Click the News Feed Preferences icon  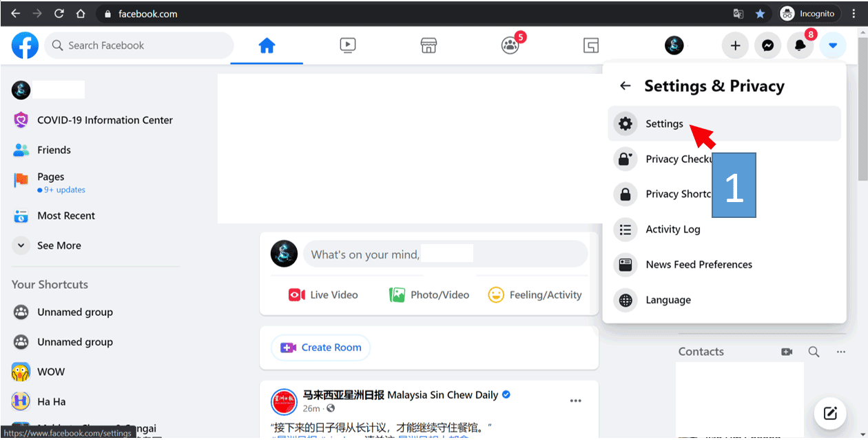(x=626, y=265)
